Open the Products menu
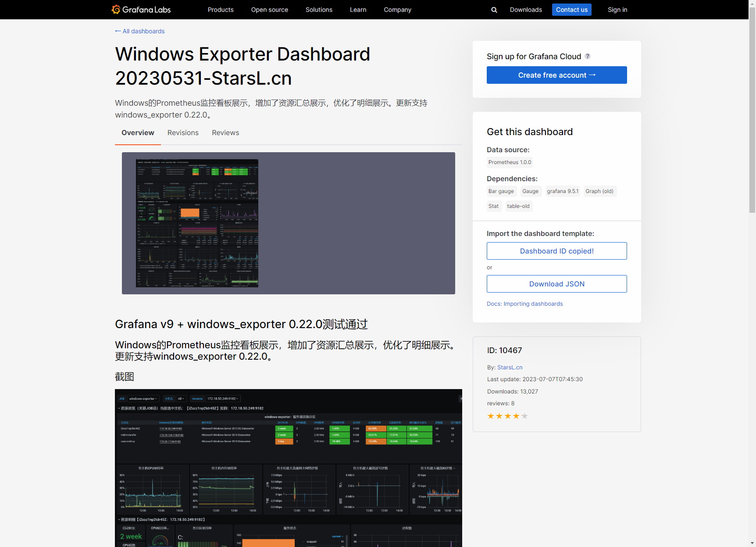 click(221, 10)
